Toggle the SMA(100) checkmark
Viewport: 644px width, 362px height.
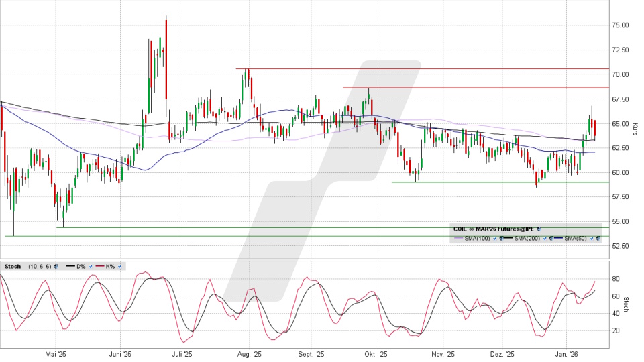coord(495,239)
